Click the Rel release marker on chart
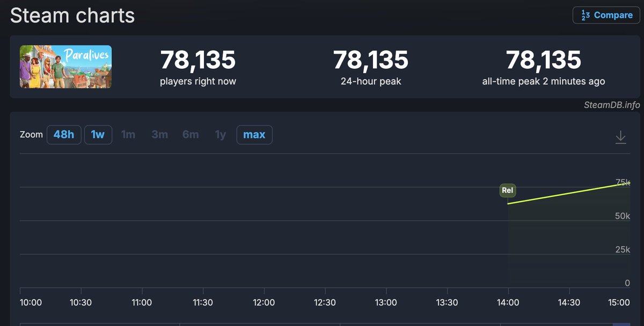The image size is (644, 326). [507, 190]
